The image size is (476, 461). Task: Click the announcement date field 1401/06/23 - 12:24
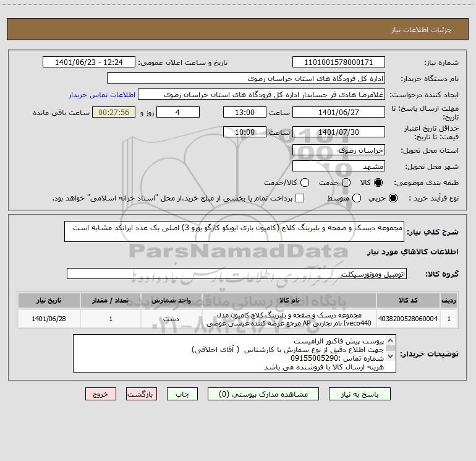click(89, 62)
